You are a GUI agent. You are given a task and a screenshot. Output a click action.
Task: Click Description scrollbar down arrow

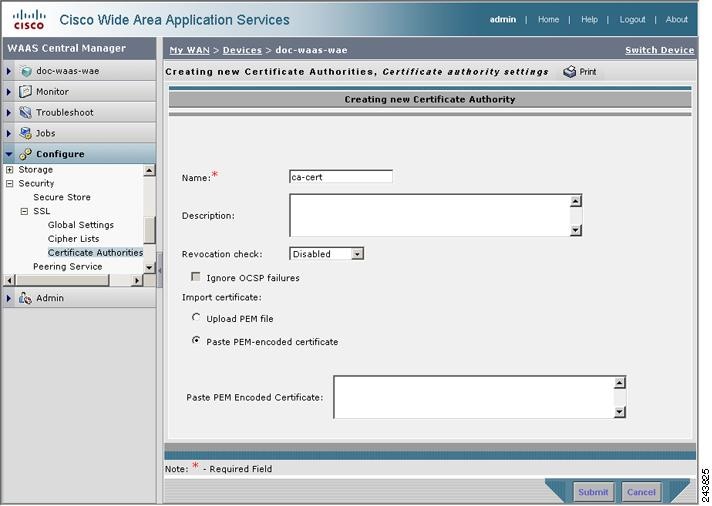pos(576,230)
